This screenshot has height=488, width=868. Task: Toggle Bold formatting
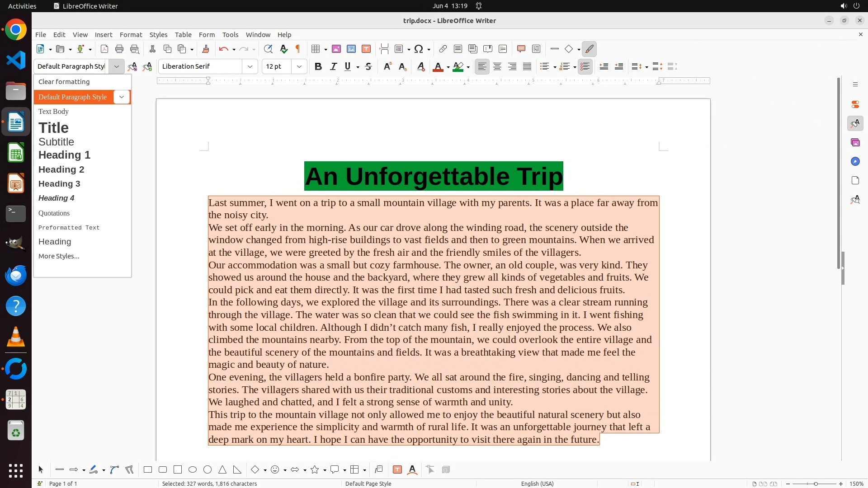[318, 66]
